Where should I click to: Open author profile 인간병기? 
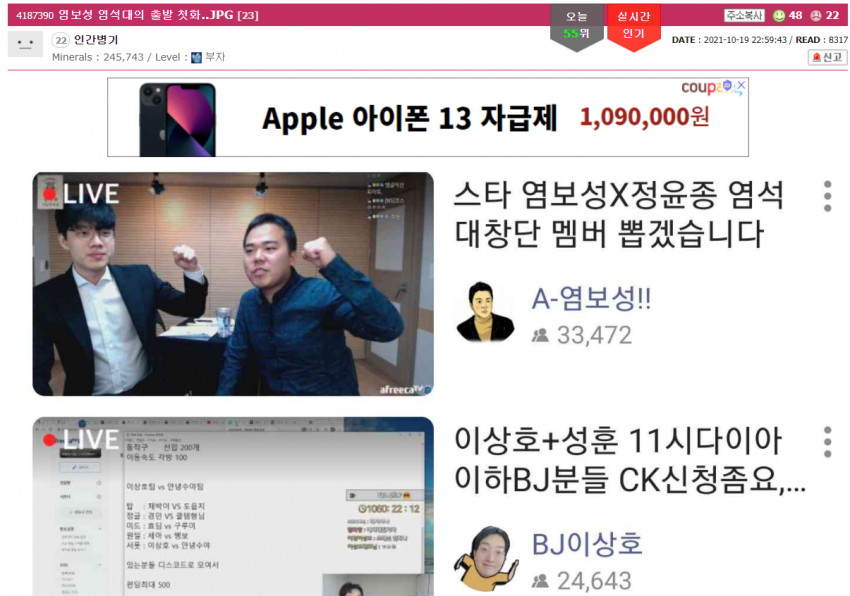click(x=96, y=40)
